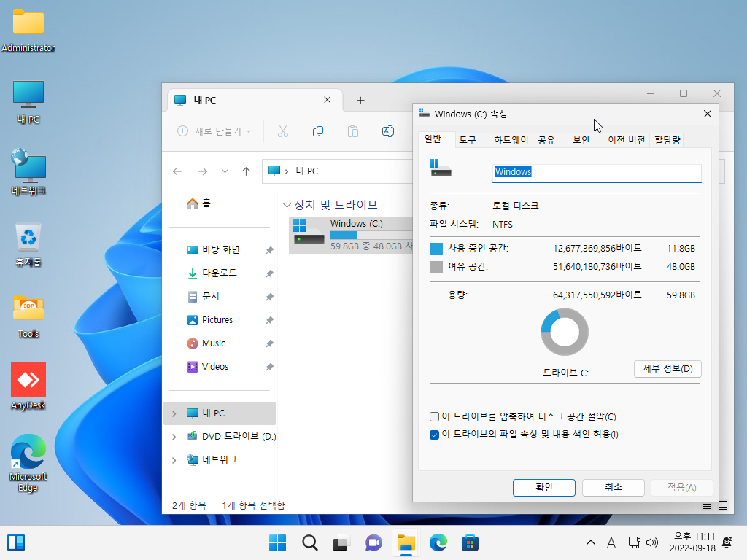
Task: Click the Copy icon in Explorer toolbar
Action: (x=318, y=131)
